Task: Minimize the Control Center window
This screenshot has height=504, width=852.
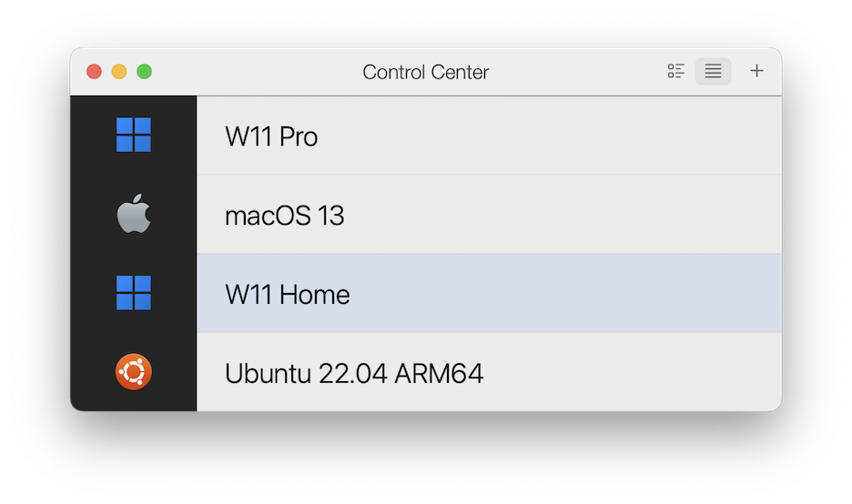Action: point(119,72)
